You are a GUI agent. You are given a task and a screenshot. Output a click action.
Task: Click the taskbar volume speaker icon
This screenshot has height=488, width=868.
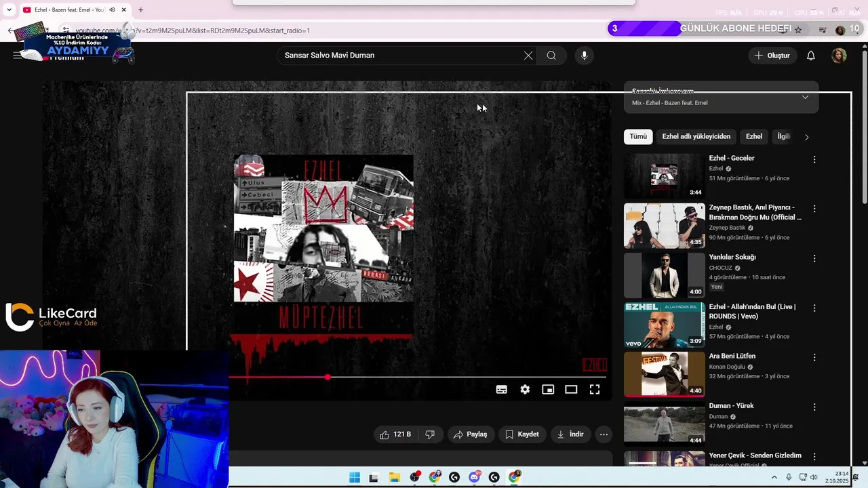pos(814,477)
